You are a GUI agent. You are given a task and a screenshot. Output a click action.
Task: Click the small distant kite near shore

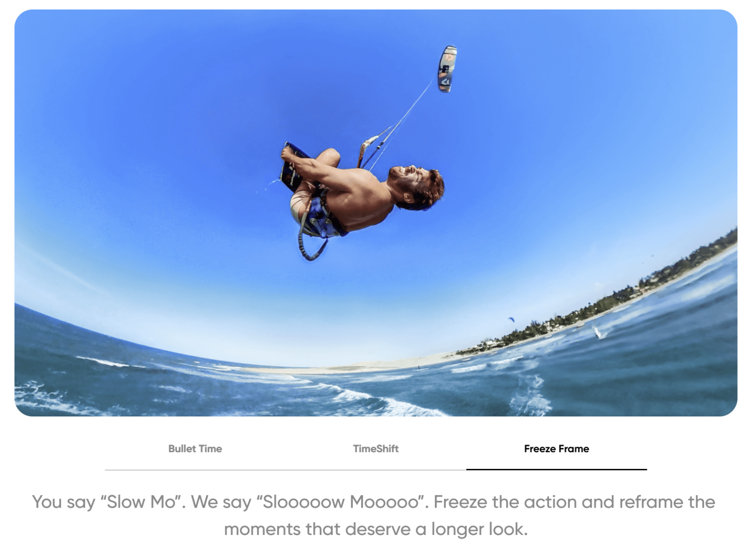(511, 319)
